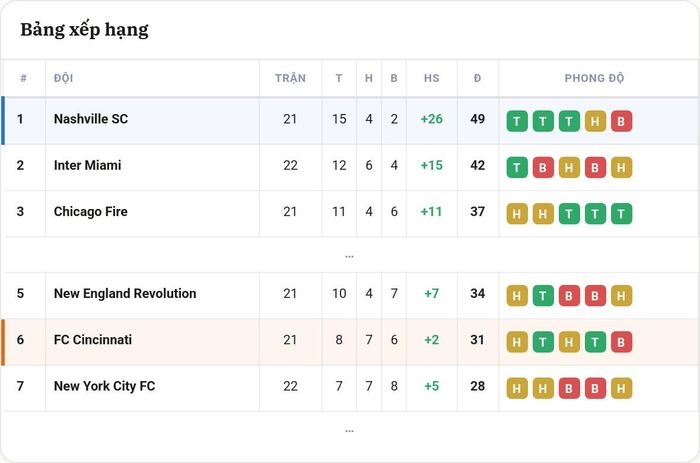This screenshot has width=700, height=463.
Task: Click Inter Miami's last yellow H form badge
Action: pyautogui.click(x=621, y=167)
